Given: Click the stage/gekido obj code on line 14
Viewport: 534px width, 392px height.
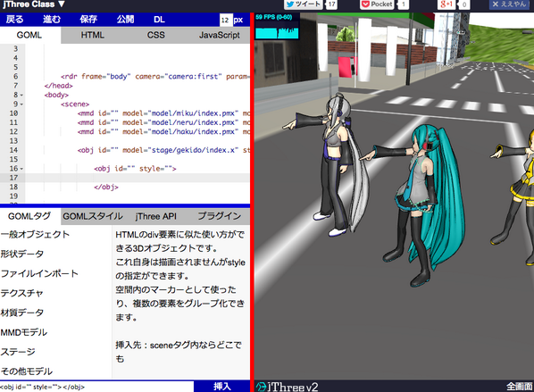Looking at the screenshot, I should pos(163,150).
